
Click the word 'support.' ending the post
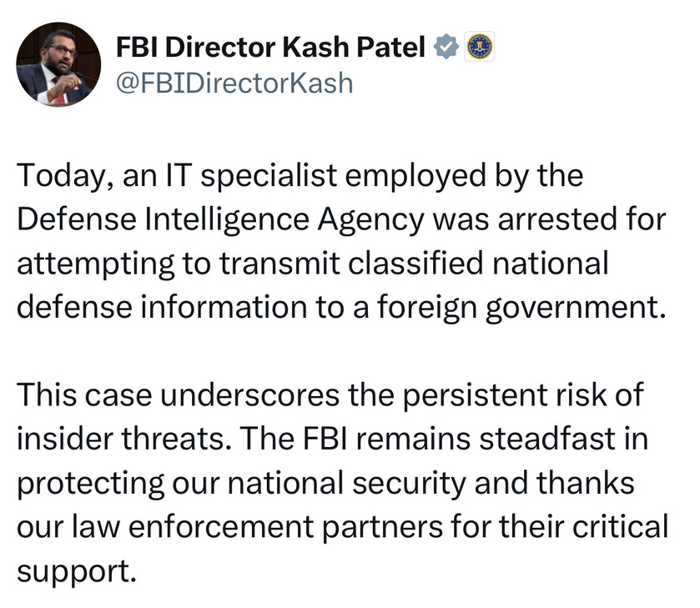(76, 572)
